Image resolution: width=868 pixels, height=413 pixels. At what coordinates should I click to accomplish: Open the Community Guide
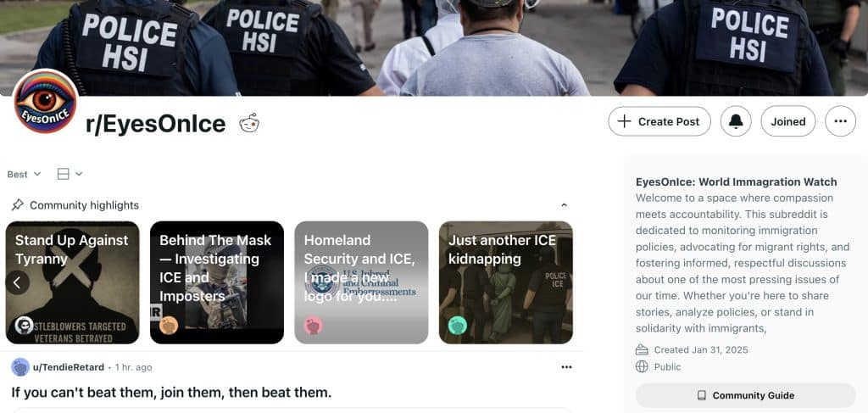pyautogui.click(x=746, y=395)
